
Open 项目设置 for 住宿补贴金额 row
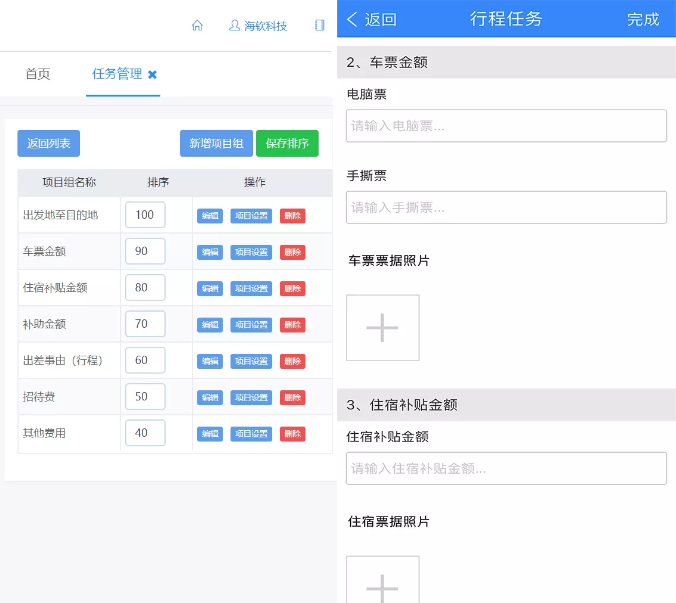(x=251, y=288)
